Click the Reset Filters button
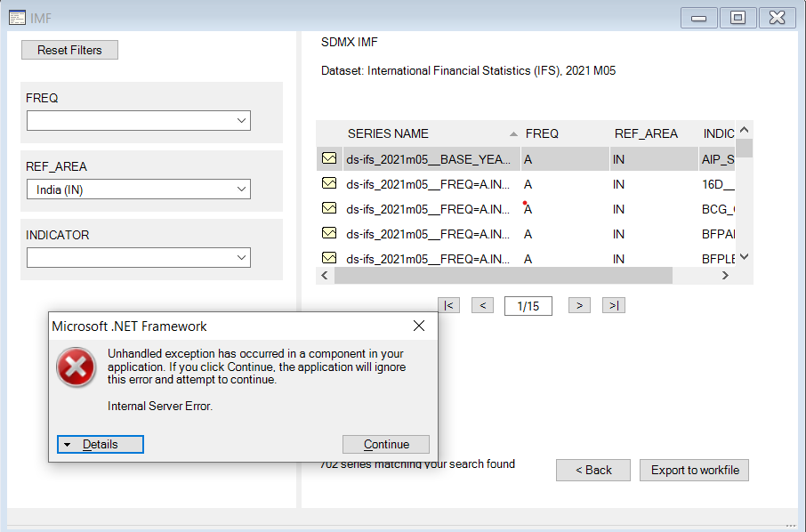Viewport: 806px width, 532px height. click(69, 50)
